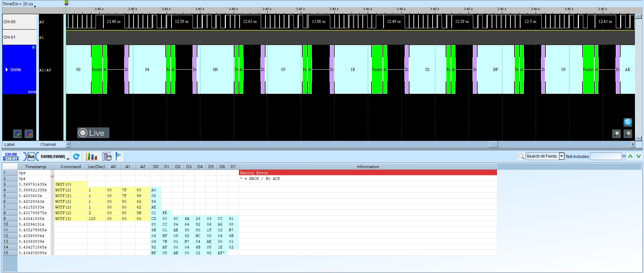The width and height of the screenshot is (644, 273).
Task: Select the CH-01 channel label
Action: coord(19,37)
